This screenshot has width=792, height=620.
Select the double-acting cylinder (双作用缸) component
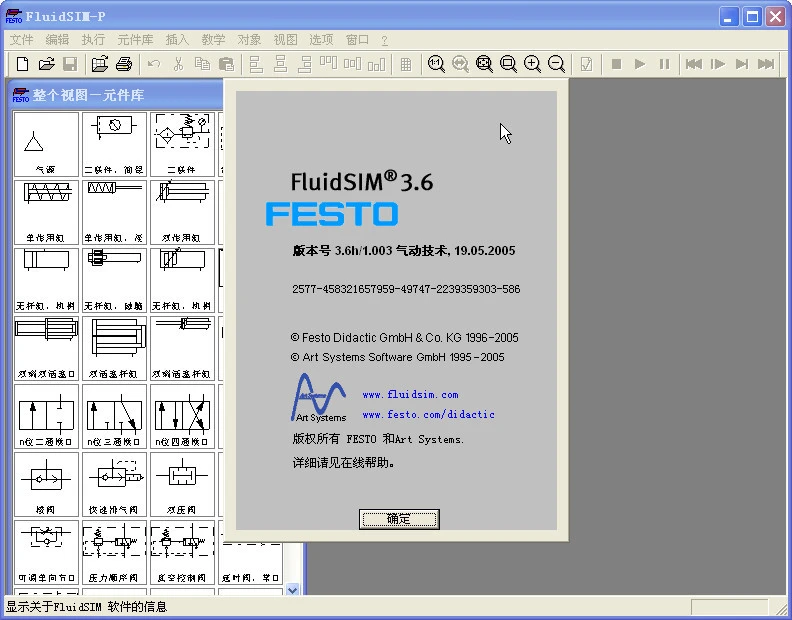coord(182,212)
